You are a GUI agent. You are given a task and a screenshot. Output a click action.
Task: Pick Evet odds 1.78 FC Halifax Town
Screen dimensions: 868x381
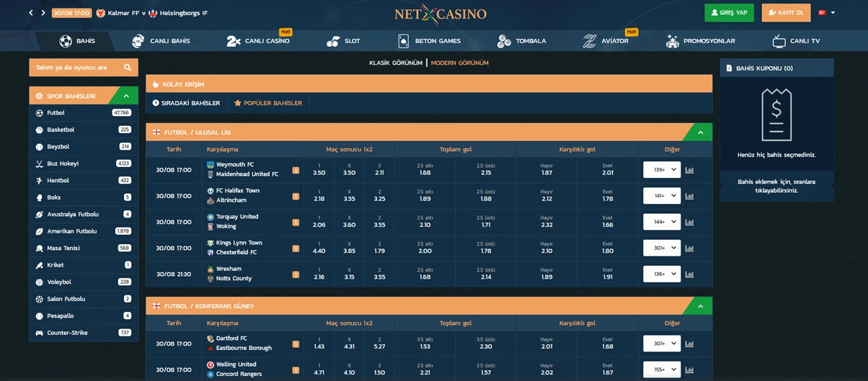coord(608,196)
